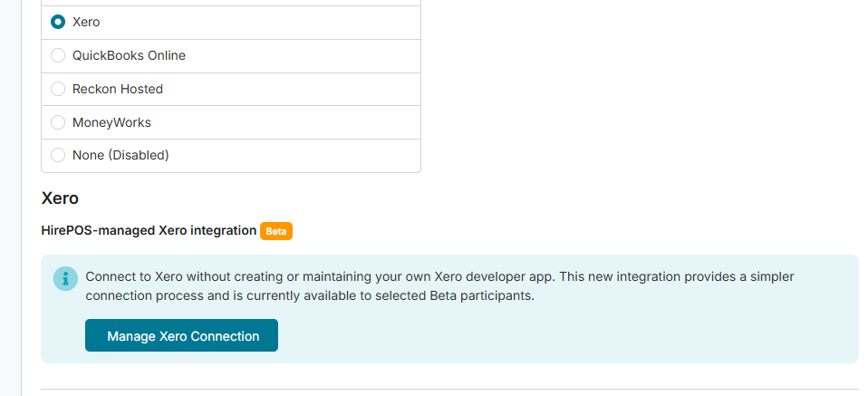Click the info icon in the notice
This screenshot has width=868, height=396.
[x=65, y=278]
